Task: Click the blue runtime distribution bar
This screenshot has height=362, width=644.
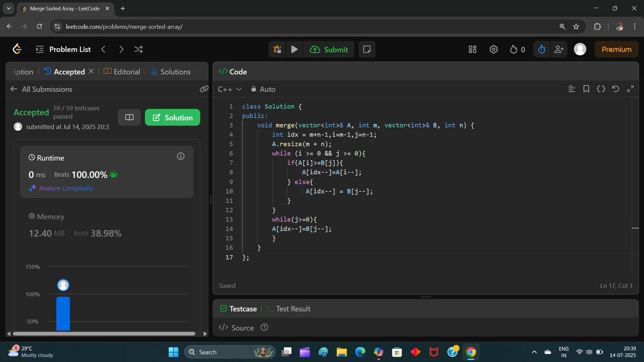Action: pos(63,313)
